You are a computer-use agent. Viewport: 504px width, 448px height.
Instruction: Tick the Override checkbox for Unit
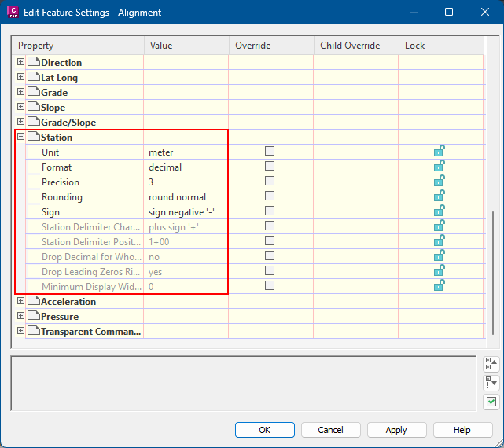[270, 151]
